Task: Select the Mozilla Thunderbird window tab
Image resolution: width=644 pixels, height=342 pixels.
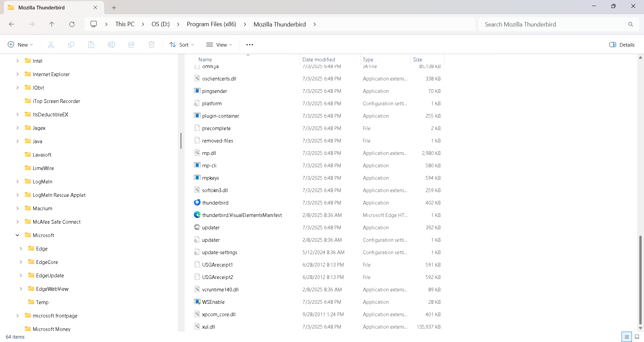Action: coord(54,7)
